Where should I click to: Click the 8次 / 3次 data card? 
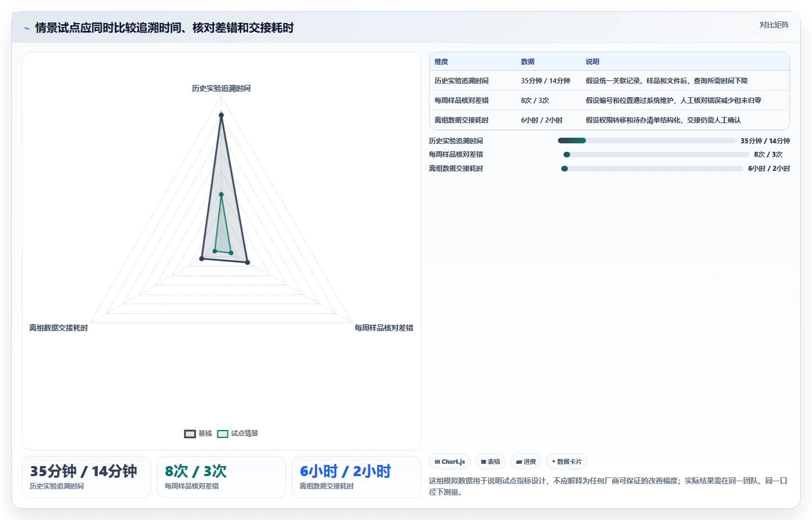tap(222, 477)
